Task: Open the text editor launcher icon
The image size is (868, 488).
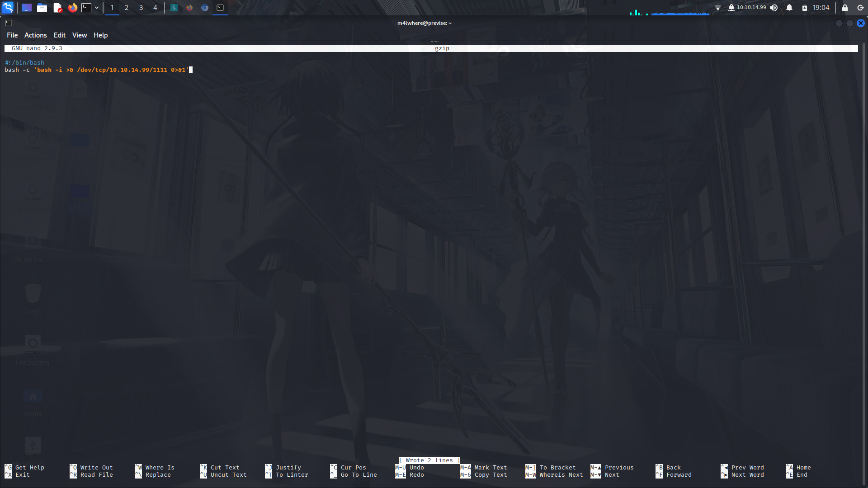Action: [57, 8]
